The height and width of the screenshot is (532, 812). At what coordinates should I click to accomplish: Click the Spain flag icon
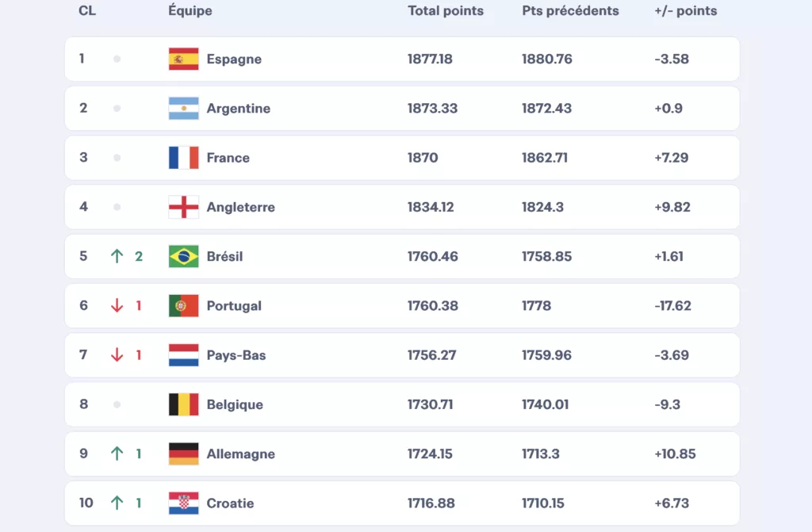coord(183,59)
